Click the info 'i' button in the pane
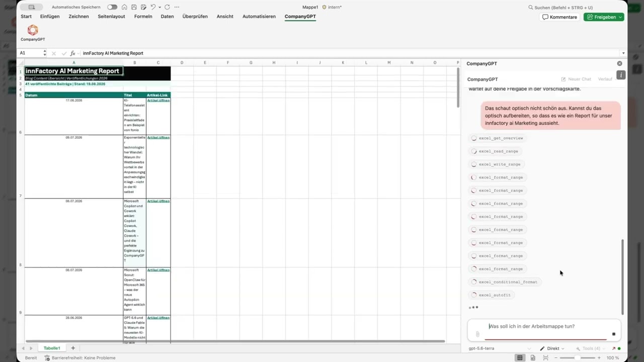This screenshot has width=644, height=362. (x=621, y=75)
